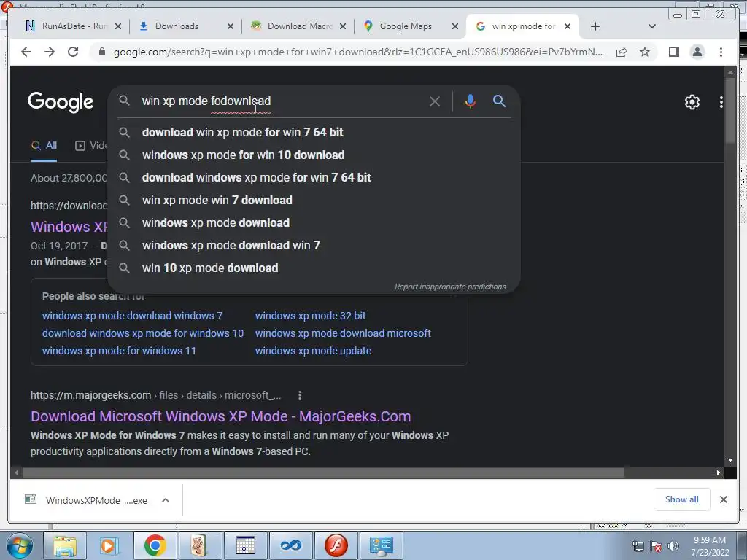Close the downloads bar
This screenshot has height=560, width=747.
pyautogui.click(x=723, y=499)
